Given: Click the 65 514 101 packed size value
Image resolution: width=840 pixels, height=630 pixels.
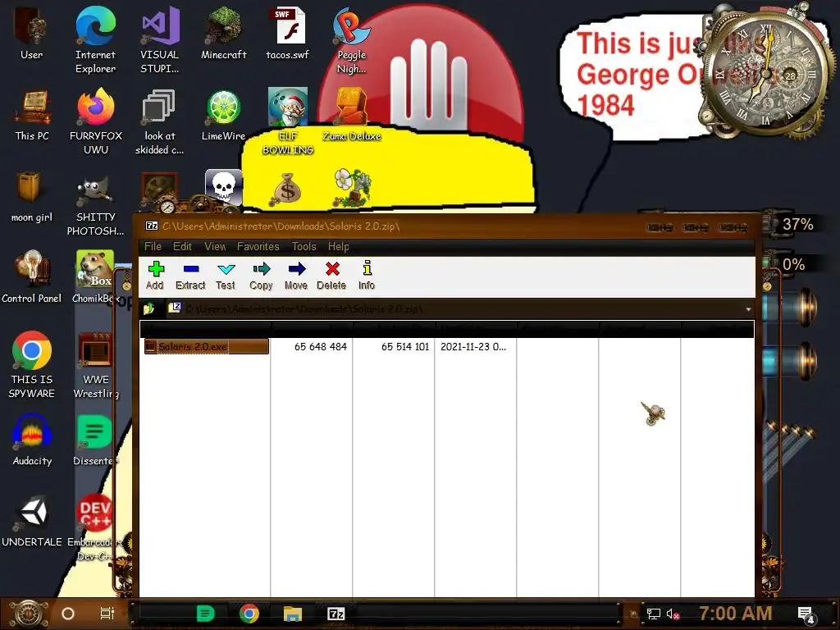Looking at the screenshot, I should click(405, 347).
